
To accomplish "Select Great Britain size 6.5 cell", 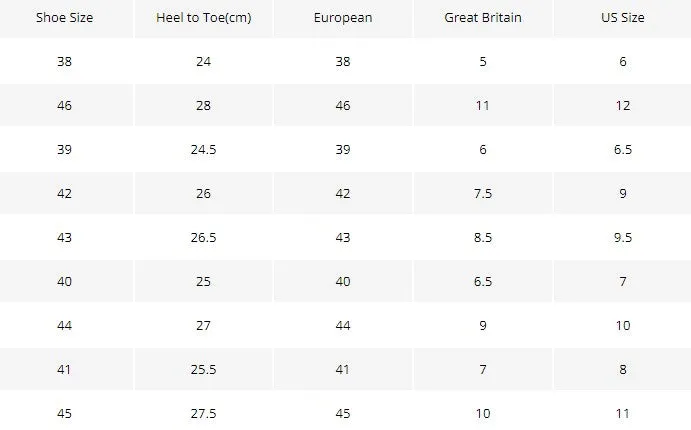I will (483, 282).
